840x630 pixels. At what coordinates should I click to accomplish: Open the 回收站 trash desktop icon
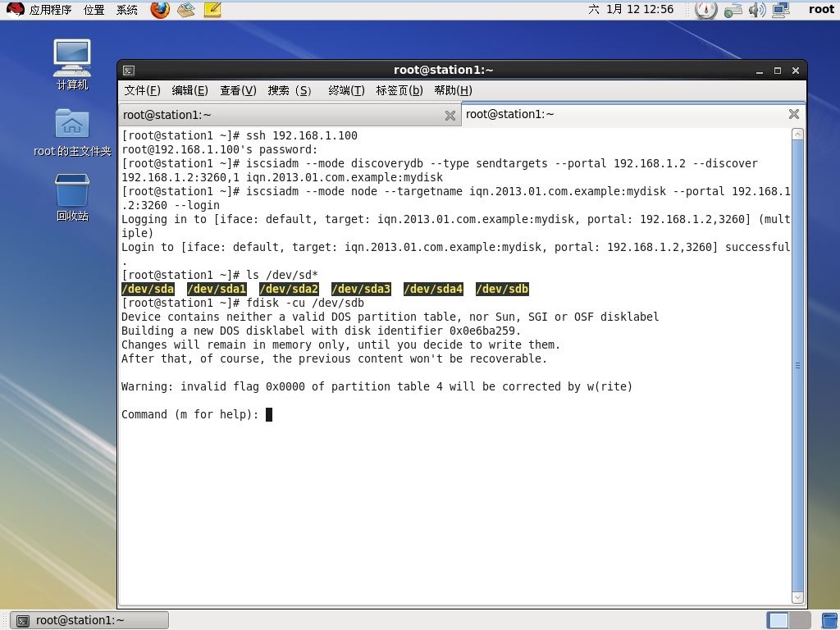[72, 197]
